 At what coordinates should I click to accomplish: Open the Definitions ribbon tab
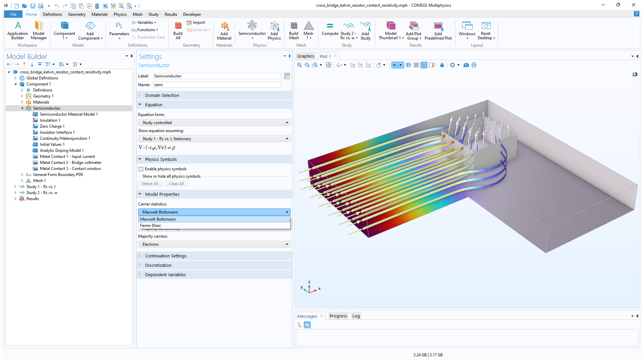tap(52, 14)
